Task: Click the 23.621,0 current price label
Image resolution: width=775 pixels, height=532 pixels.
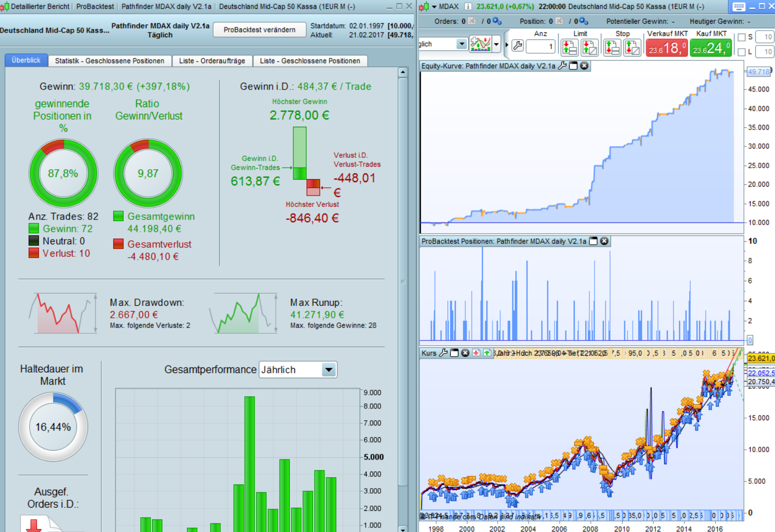Action: pyautogui.click(x=761, y=358)
